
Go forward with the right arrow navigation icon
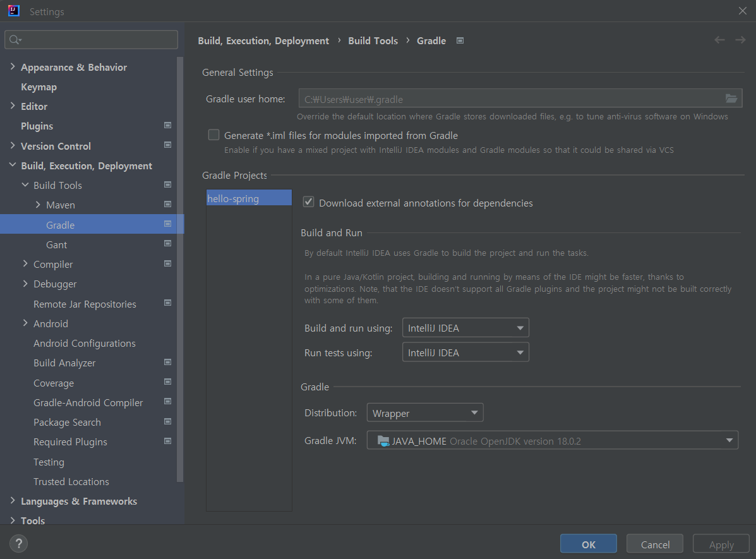pos(740,40)
